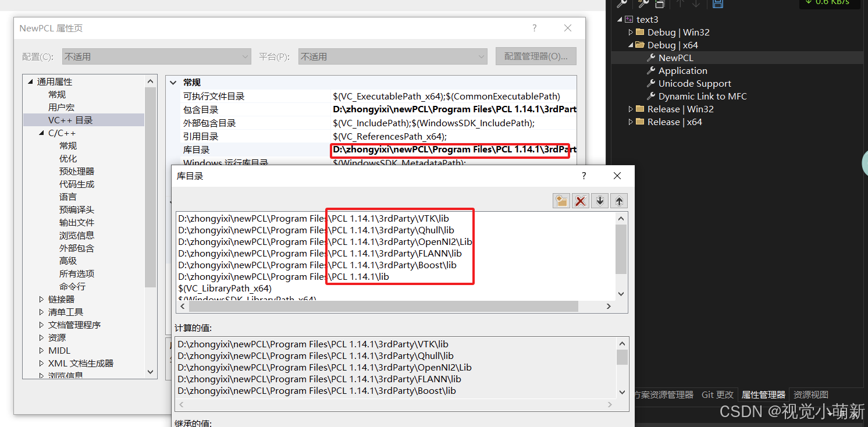Switch to the Git 更改 tab
Screen dimensions: 868x427
(x=717, y=394)
